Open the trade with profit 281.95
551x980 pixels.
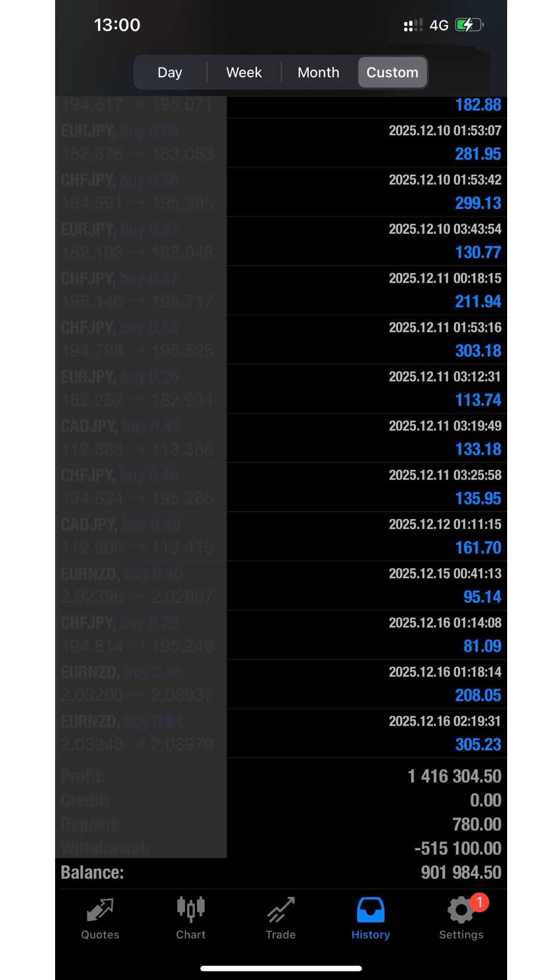point(366,143)
